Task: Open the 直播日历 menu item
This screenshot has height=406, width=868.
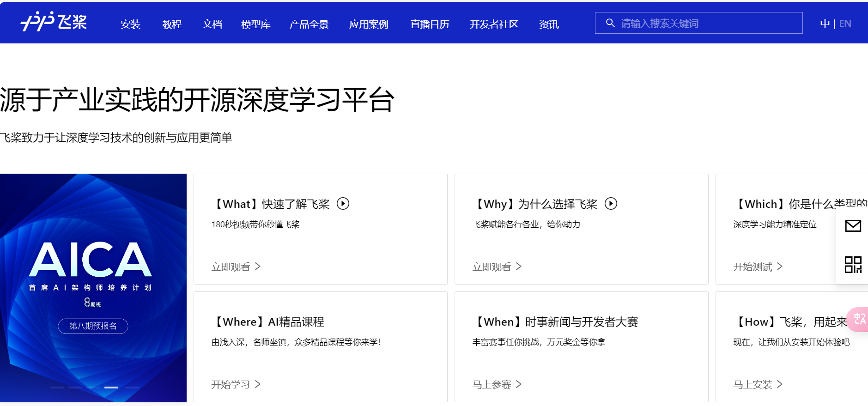Action: [430, 24]
